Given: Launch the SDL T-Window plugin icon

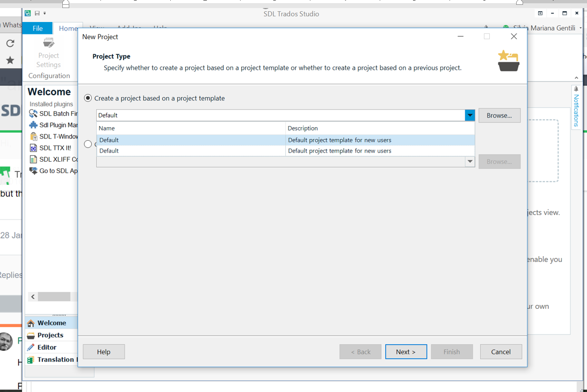Looking at the screenshot, I should 33,136.
